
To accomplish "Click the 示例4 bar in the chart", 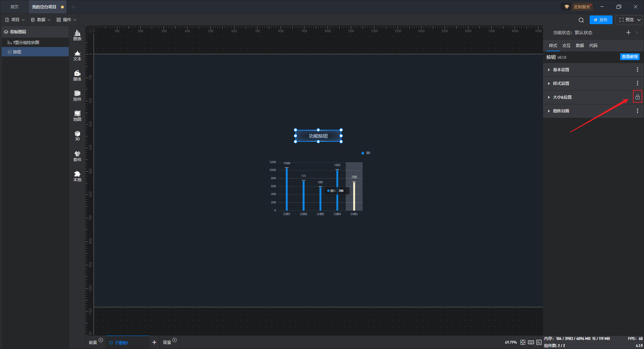I will (337, 190).
